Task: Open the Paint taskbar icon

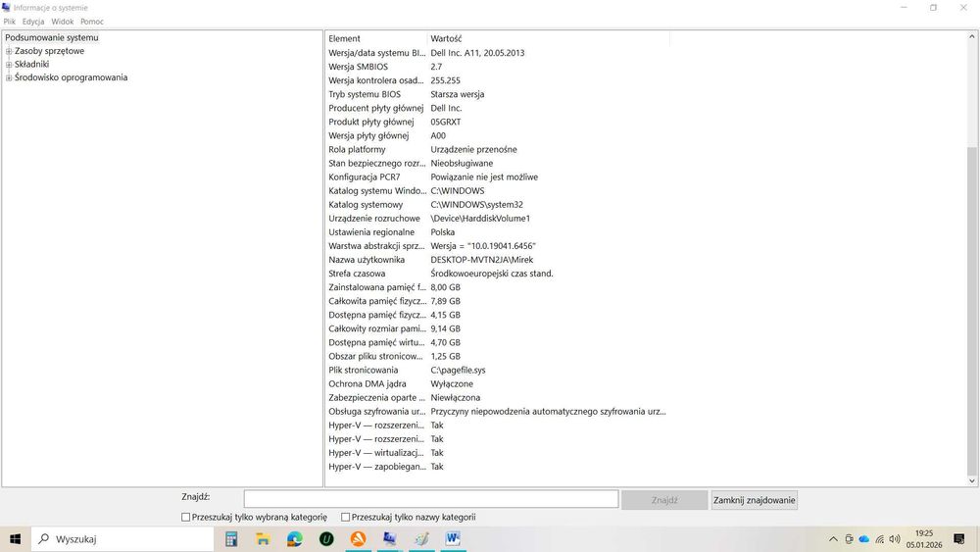Action: click(x=421, y=539)
